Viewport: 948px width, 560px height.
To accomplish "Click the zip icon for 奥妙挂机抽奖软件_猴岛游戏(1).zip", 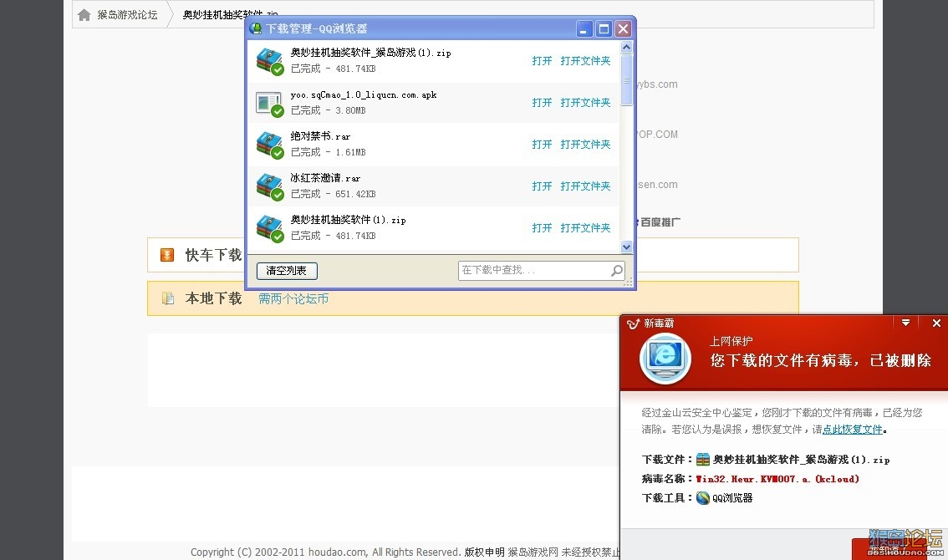I will 270,62.
